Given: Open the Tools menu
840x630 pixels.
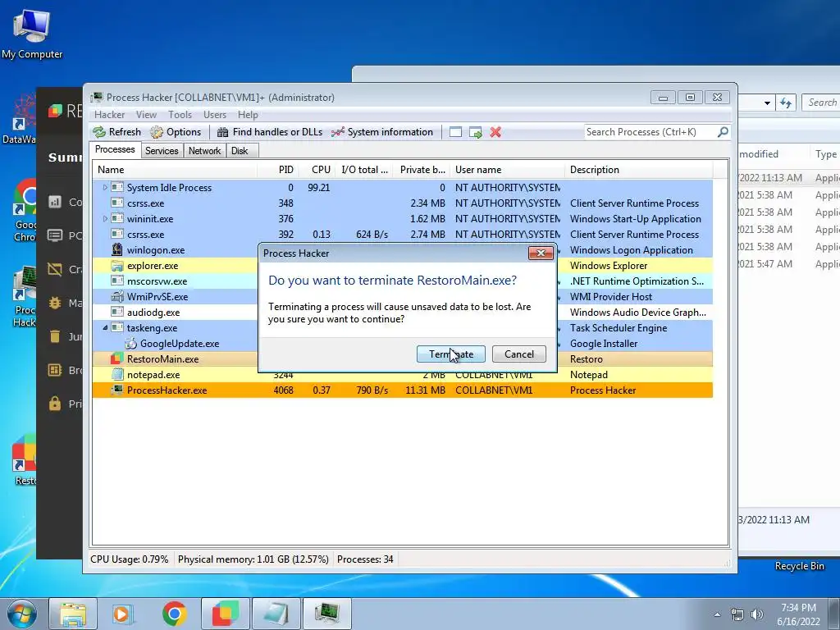Looking at the screenshot, I should 180,115.
